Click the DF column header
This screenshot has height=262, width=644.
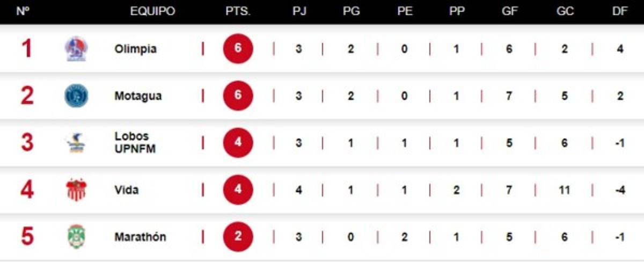[620, 11]
